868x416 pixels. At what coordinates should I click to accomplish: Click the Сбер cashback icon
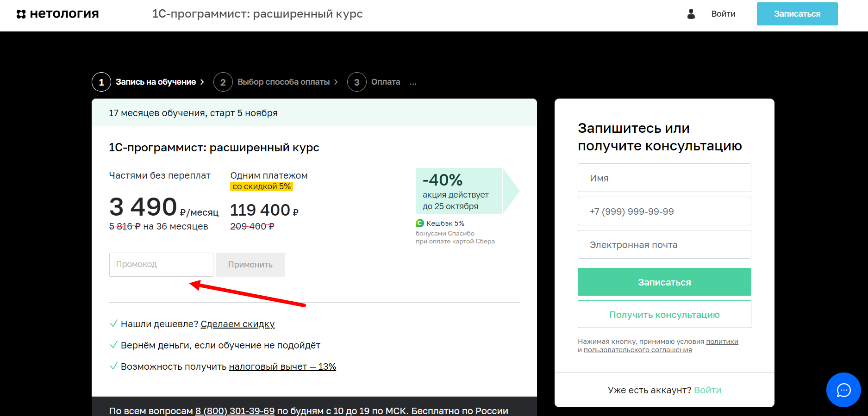pos(419,223)
